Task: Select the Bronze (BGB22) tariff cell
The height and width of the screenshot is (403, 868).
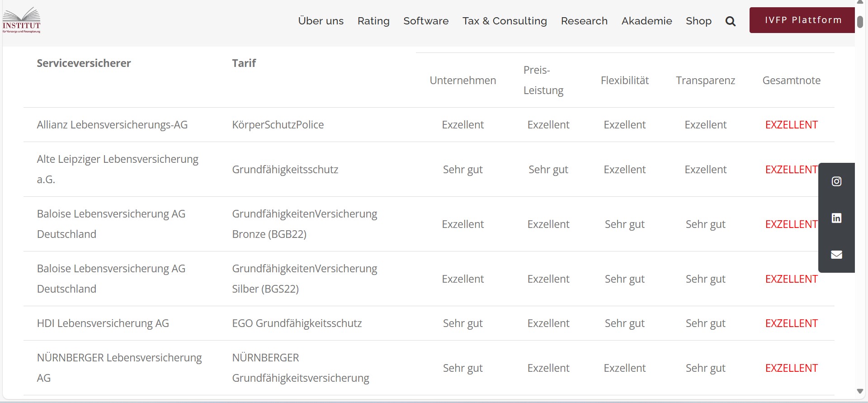Action: pos(304,224)
